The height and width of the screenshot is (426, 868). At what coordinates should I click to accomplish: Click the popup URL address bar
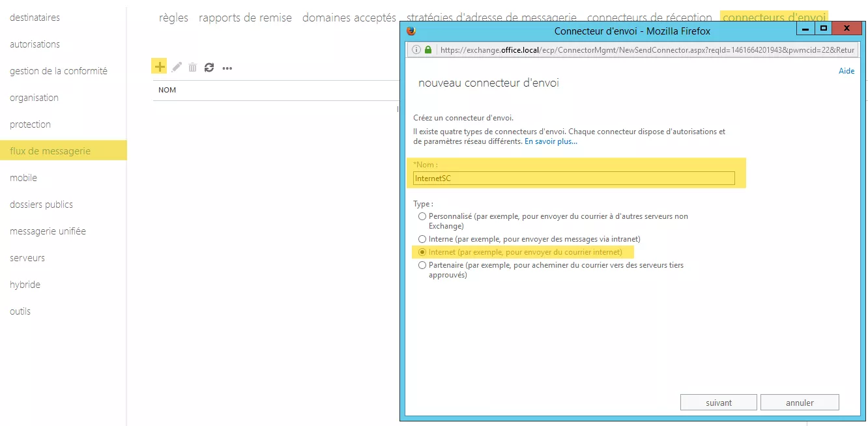[648, 50]
